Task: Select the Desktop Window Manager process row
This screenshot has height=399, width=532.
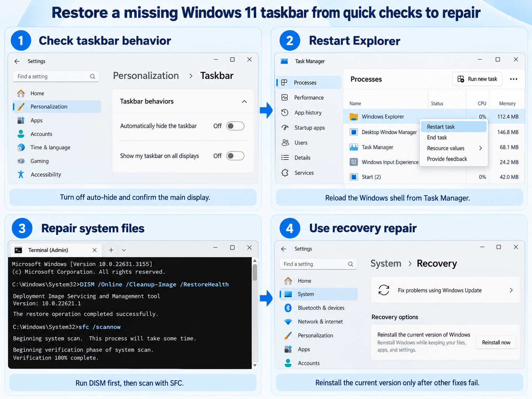Action: (x=434, y=132)
